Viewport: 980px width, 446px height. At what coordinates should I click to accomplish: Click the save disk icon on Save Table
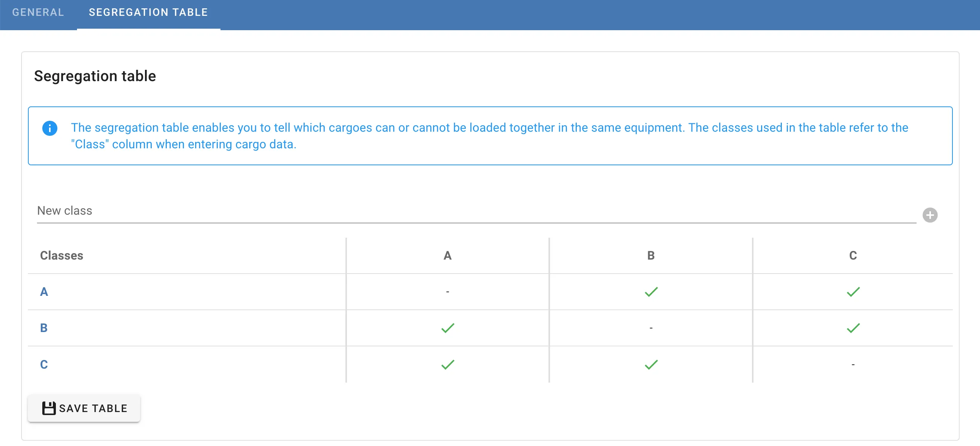(x=49, y=408)
